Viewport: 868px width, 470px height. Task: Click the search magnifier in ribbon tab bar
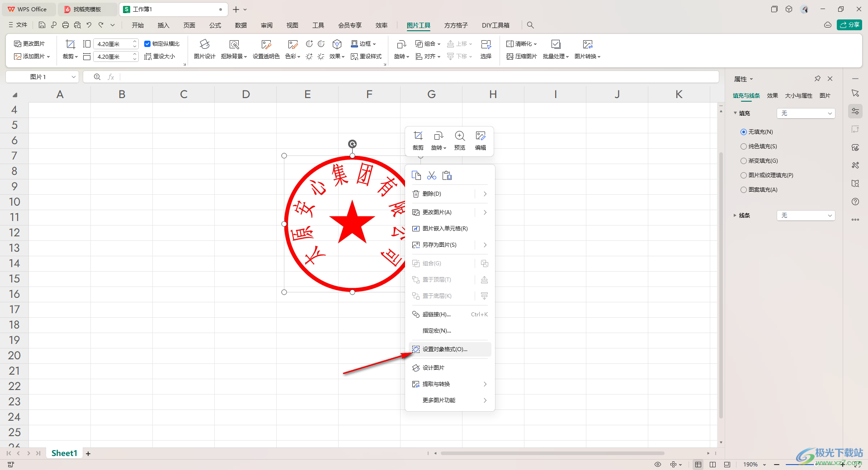pos(531,25)
